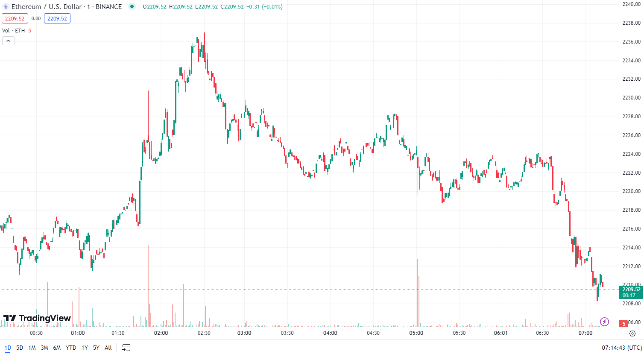Select the YTD time range
The height and width of the screenshot is (354, 644).
coord(71,348)
